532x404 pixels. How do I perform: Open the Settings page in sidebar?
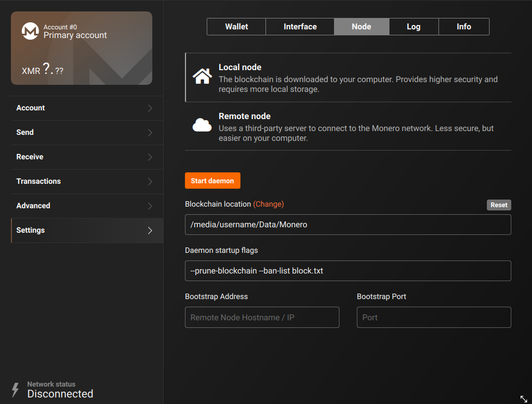tap(87, 231)
